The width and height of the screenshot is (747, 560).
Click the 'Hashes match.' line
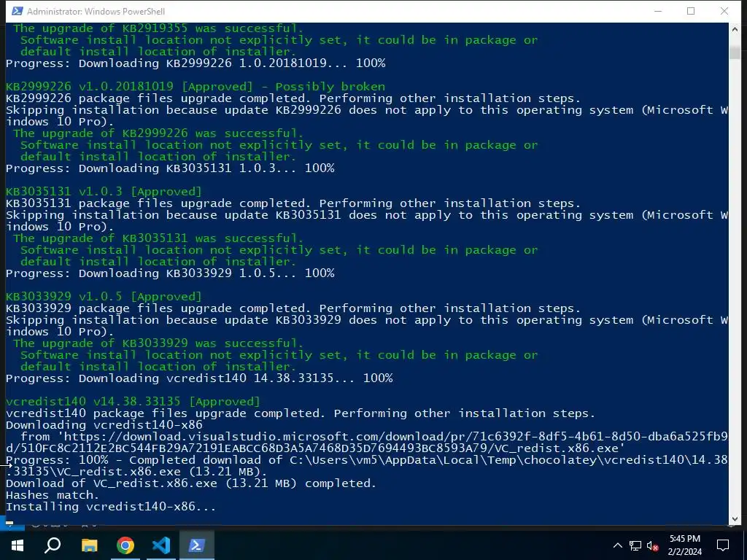point(53,495)
